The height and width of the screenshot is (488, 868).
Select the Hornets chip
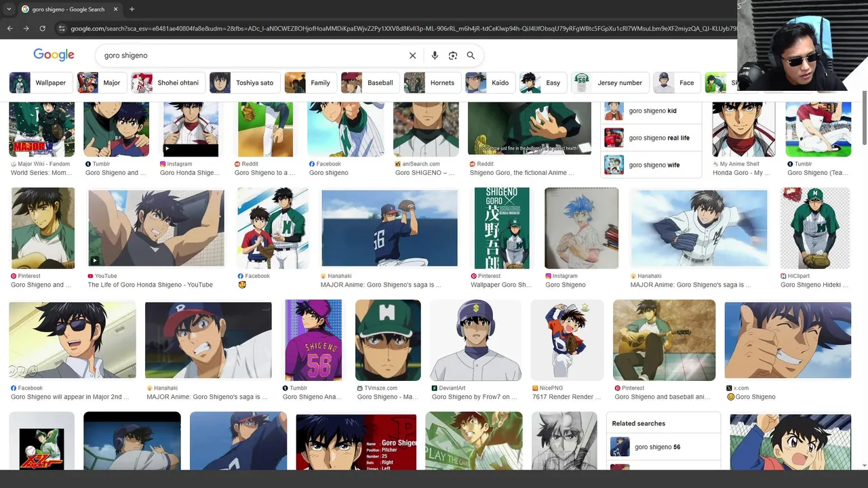pos(432,83)
